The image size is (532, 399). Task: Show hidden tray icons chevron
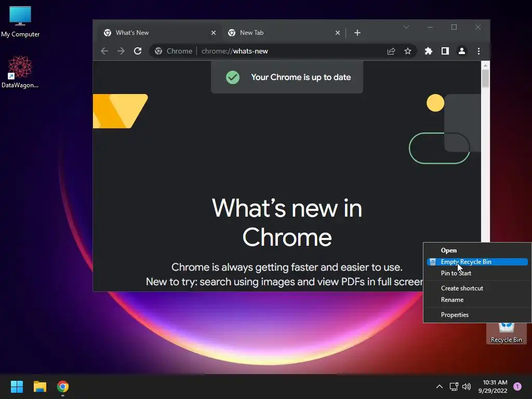click(x=440, y=387)
